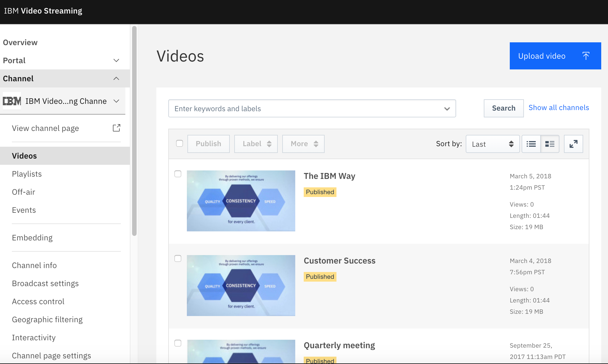Click the Search button

pyautogui.click(x=504, y=108)
